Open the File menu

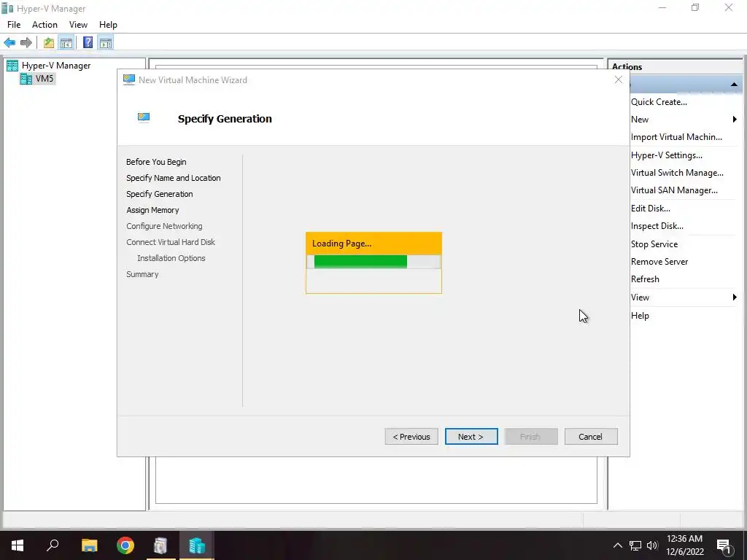(x=14, y=25)
